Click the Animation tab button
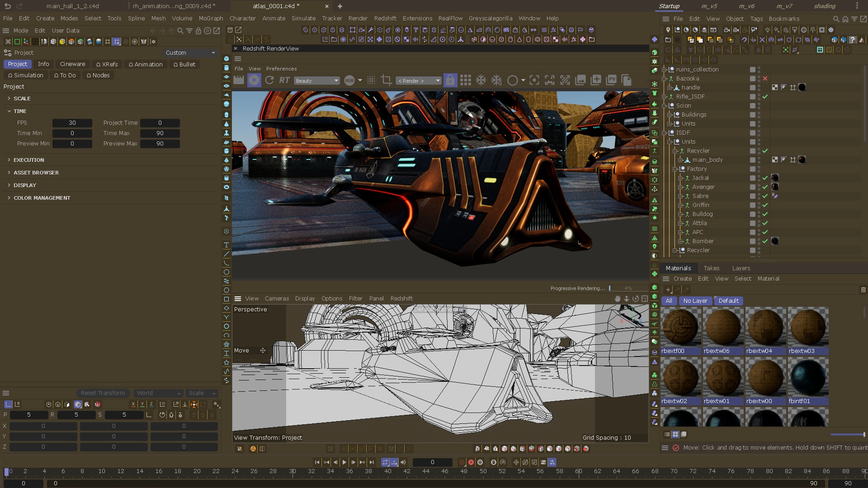Screen dimensions: 868x488 145,64
